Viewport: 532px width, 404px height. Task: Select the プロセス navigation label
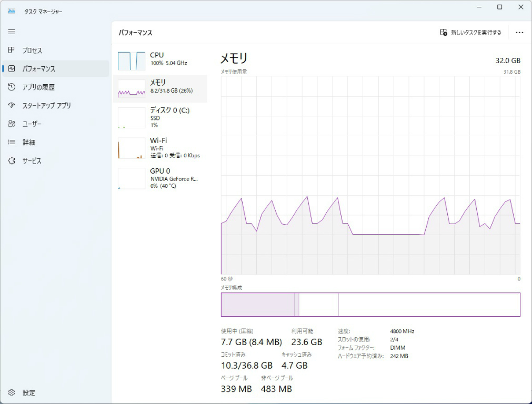click(32, 50)
